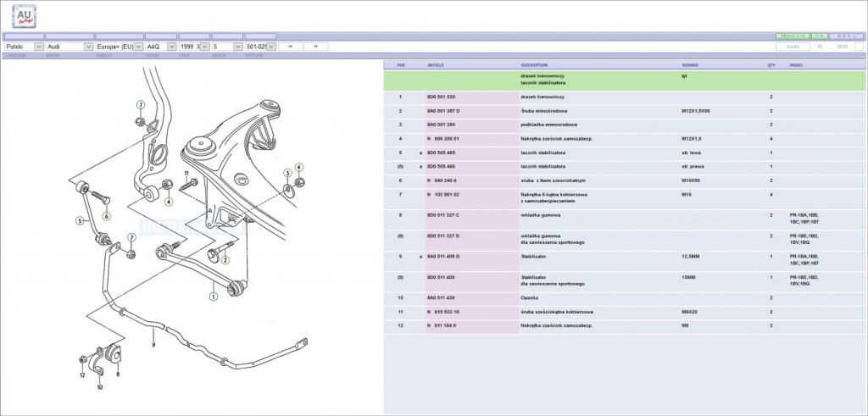This screenshot has width=868, height=416.
Task: Click the Donate button
Action: pos(793,47)
